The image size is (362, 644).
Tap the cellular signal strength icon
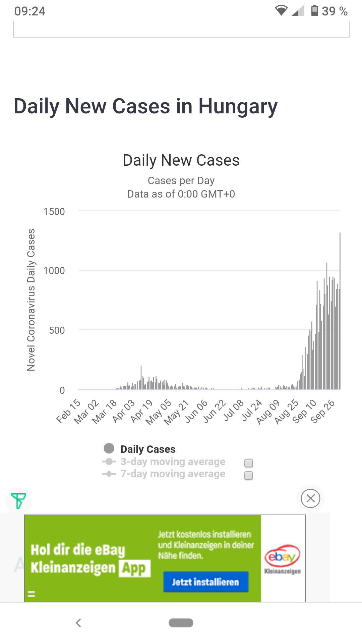298,11
